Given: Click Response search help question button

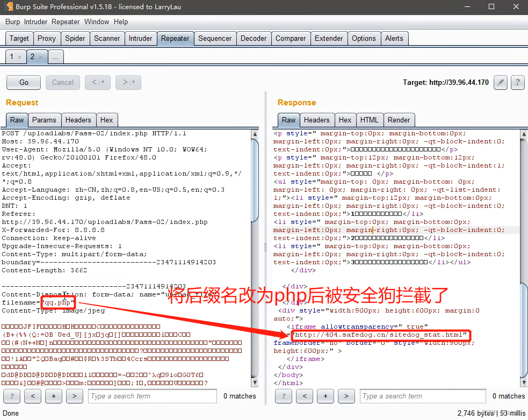Looking at the screenshot, I should 284,396.
